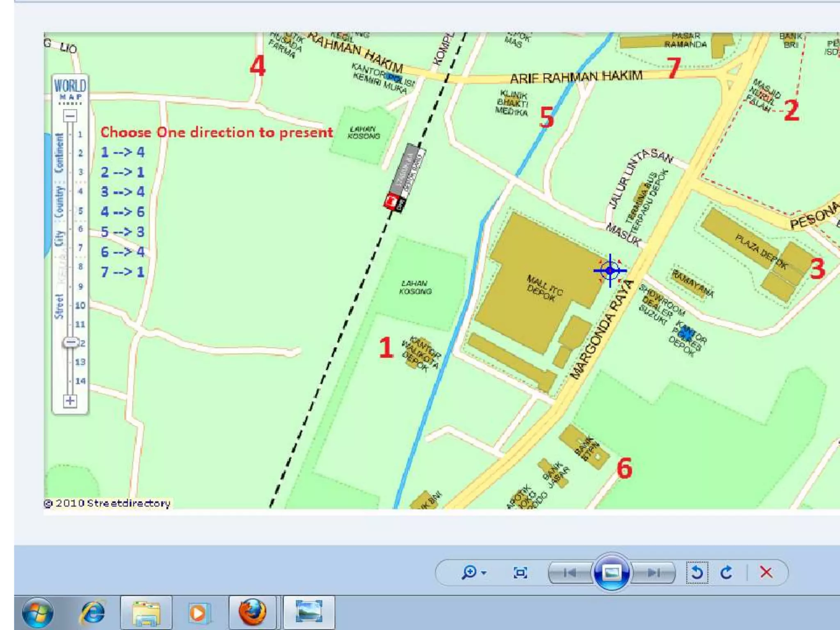
Task: Click the map plus zoom-in button
Action: [x=70, y=401]
